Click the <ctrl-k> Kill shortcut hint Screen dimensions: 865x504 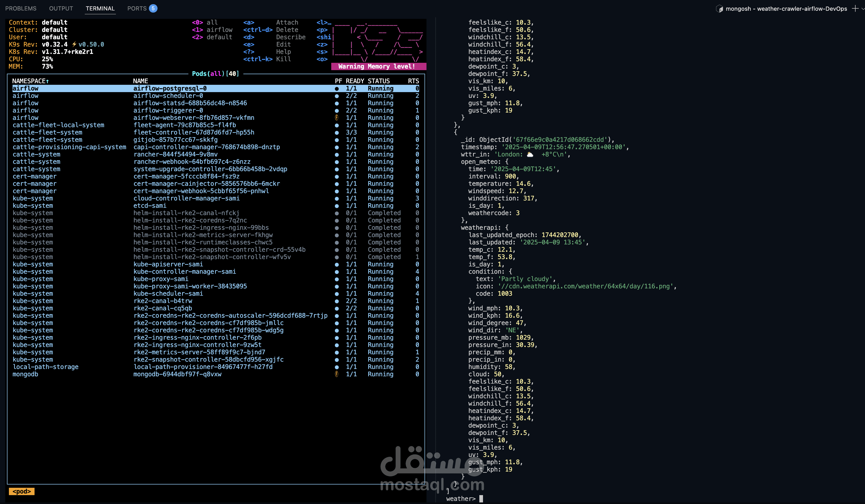click(267, 59)
